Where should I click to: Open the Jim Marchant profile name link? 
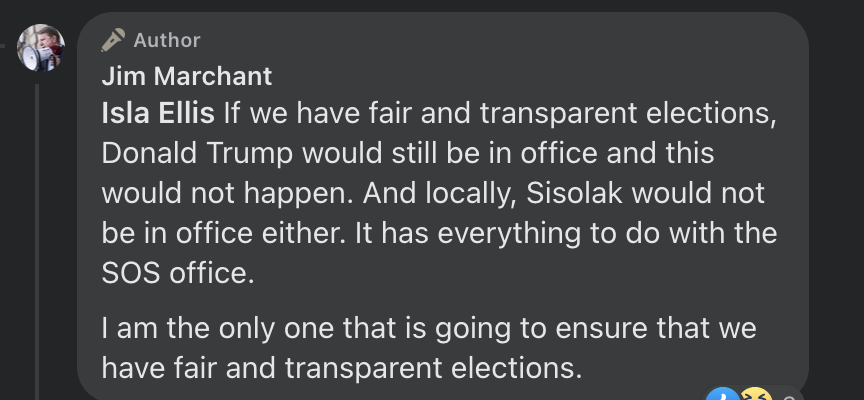pyautogui.click(x=187, y=76)
